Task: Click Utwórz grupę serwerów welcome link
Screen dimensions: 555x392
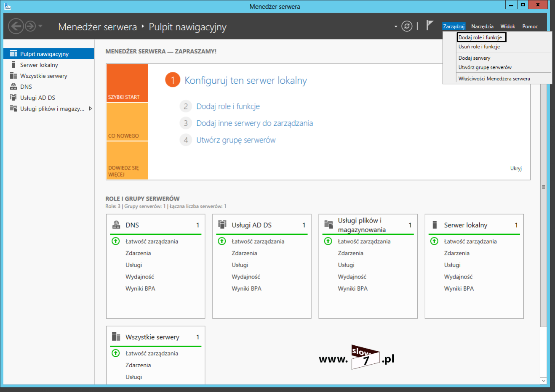Action: [x=236, y=140]
